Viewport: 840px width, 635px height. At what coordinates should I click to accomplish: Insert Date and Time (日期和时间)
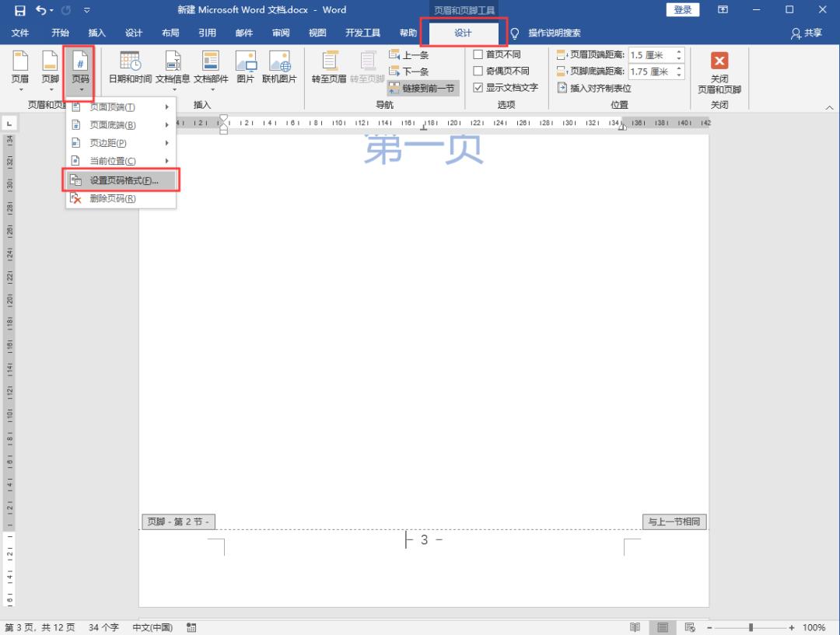[x=130, y=68]
